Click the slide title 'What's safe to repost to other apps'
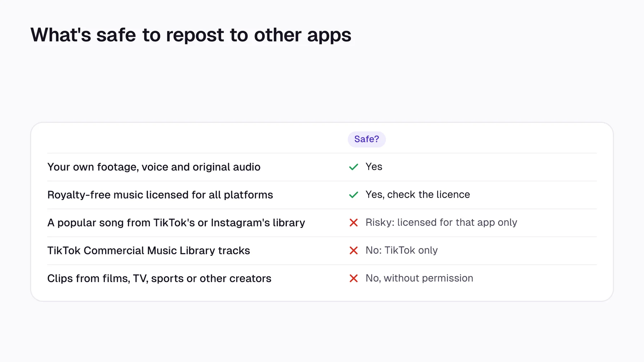Image resolution: width=644 pixels, height=362 pixels. (x=191, y=35)
